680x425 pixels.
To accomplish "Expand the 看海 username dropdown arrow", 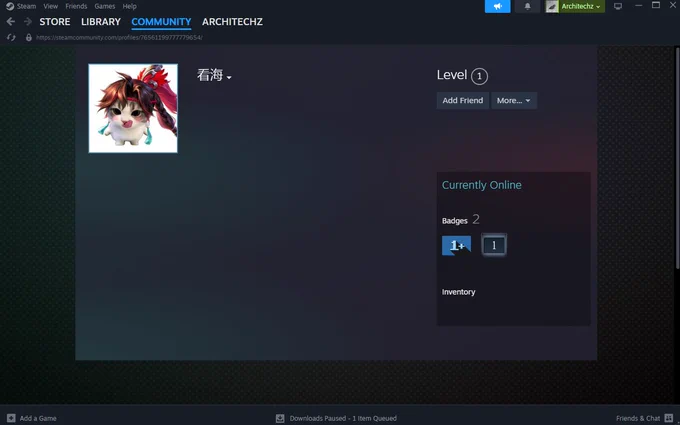I will 229,77.
